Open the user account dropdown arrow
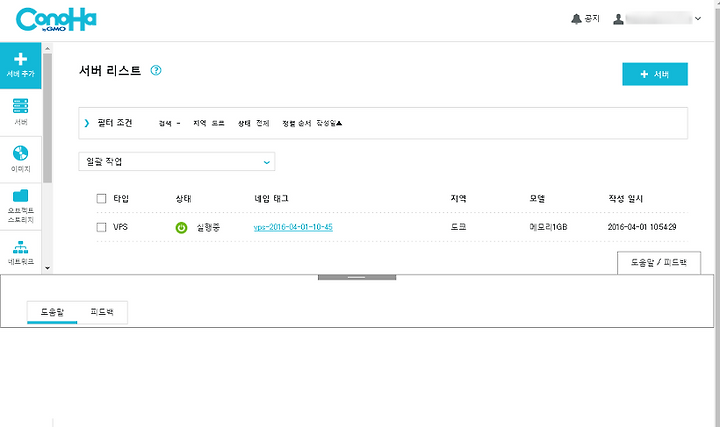The width and height of the screenshot is (720, 427). 698,19
